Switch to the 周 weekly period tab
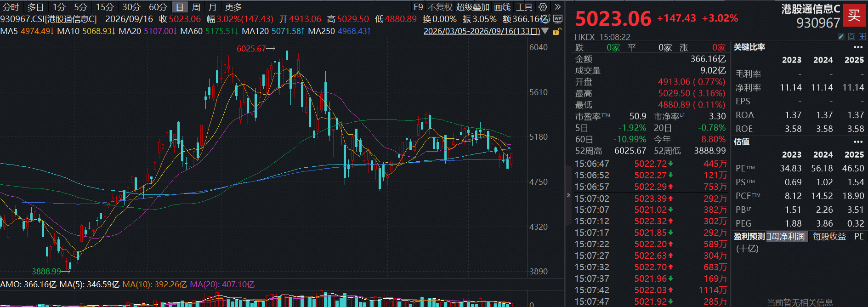 pos(196,7)
